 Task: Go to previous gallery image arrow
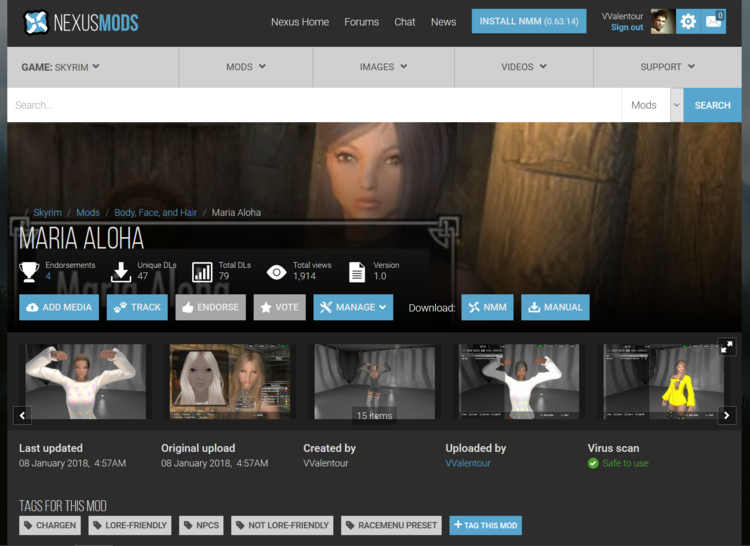(22, 415)
